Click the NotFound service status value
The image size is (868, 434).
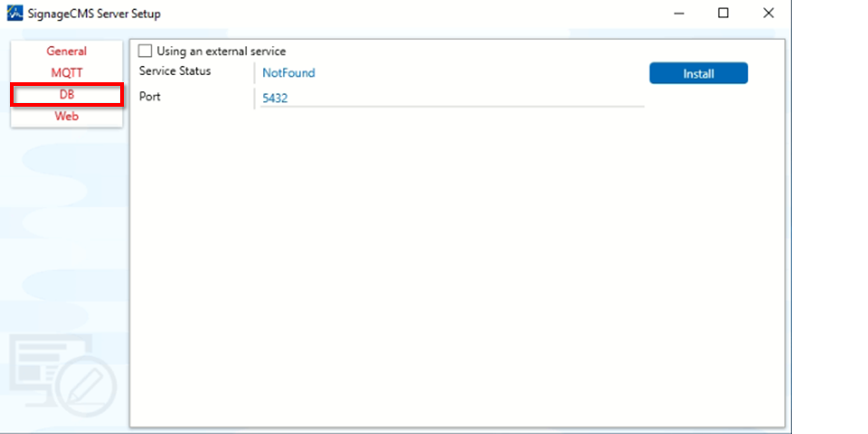coord(288,73)
